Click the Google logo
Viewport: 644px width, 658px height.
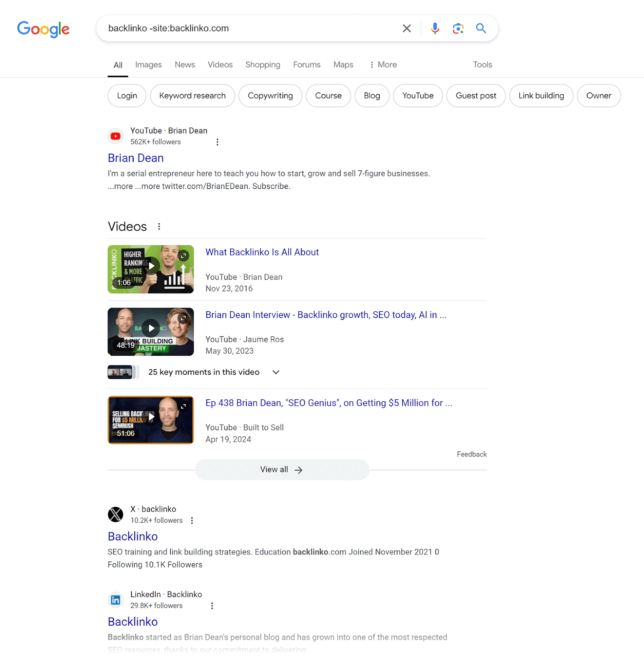tap(43, 29)
